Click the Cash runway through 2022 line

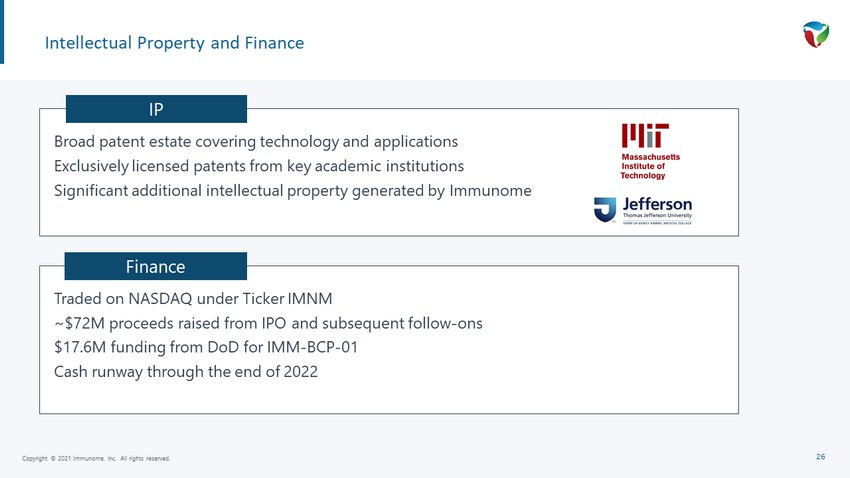pyautogui.click(x=185, y=372)
